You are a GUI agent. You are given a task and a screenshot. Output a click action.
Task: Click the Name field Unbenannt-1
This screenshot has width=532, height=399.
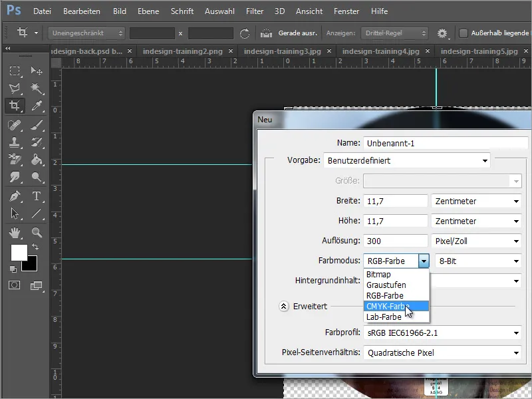pos(446,143)
